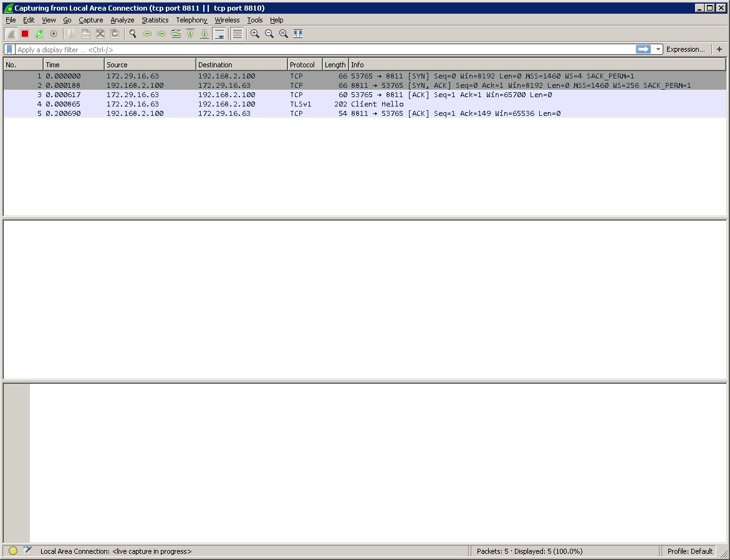
Task: Open the Tools menu
Action: point(255,20)
